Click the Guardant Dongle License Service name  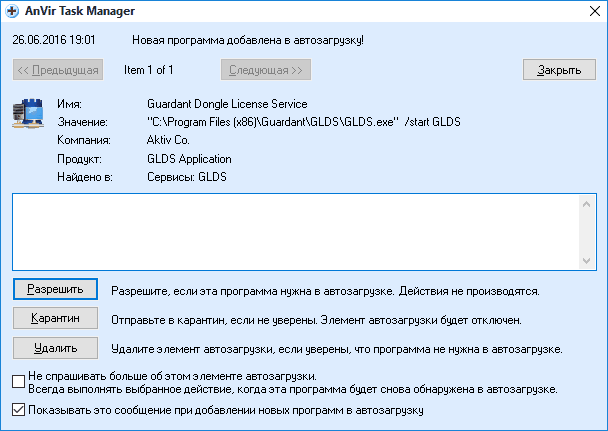[227, 104]
